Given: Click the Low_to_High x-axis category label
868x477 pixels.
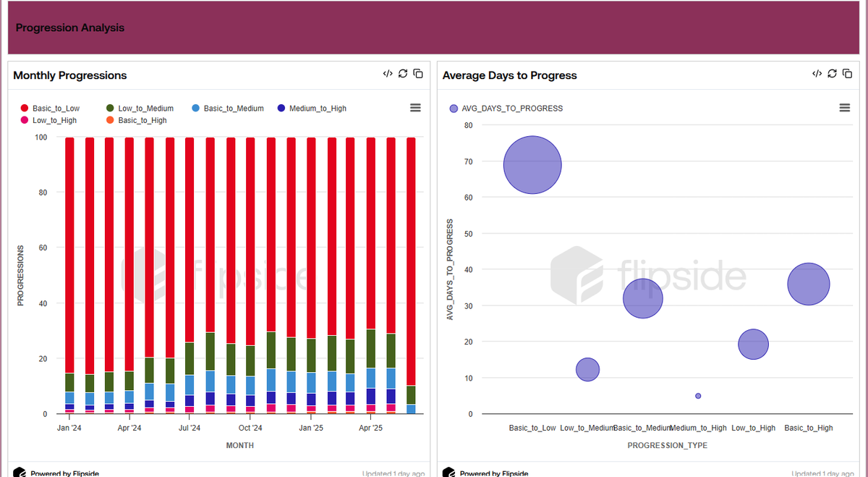Looking at the screenshot, I should pyautogui.click(x=754, y=428).
